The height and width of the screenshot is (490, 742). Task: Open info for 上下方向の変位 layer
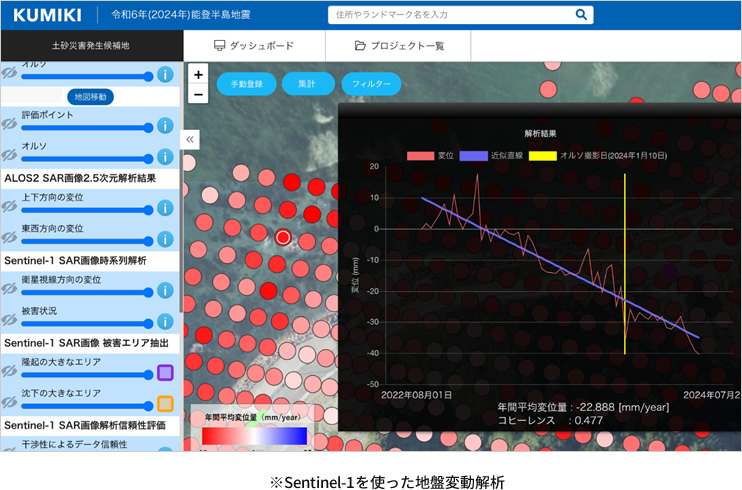[165, 208]
